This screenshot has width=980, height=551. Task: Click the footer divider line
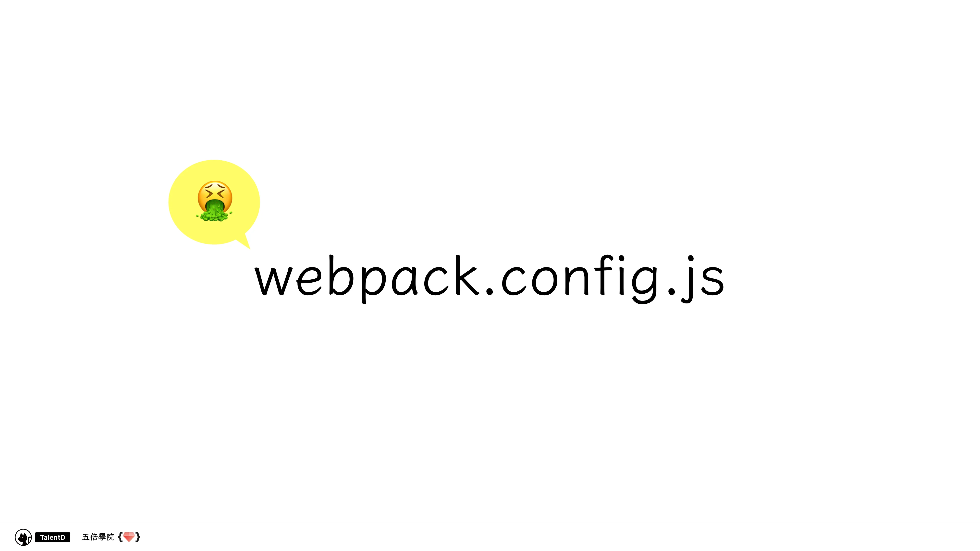point(490,522)
